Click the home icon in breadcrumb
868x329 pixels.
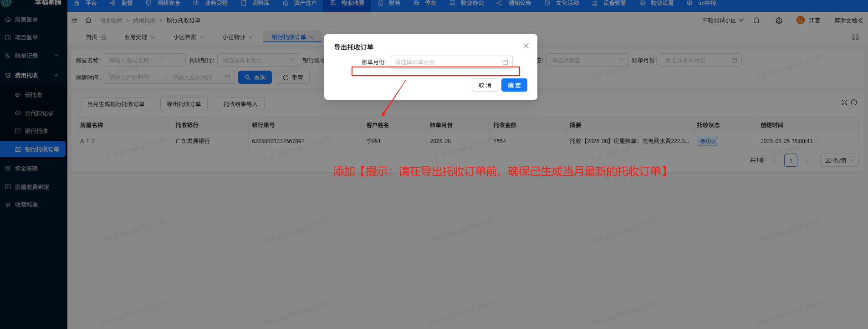pyautogui.click(x=88, y=21)
